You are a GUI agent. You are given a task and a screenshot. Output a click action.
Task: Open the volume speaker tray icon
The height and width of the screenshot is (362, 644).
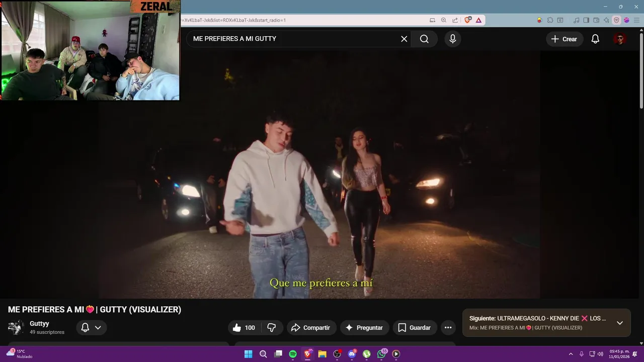coord(600,354)
